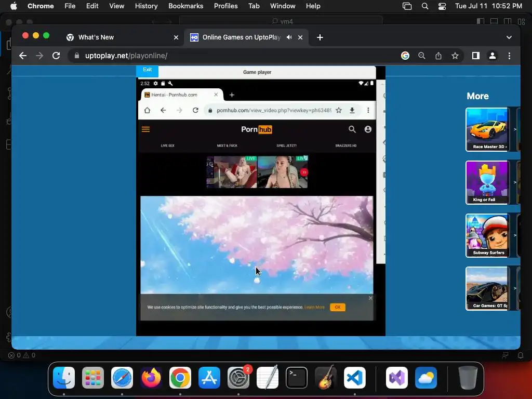Click the emulated browser URL field
Screen dimensions: 532x399
coord(274,110)
